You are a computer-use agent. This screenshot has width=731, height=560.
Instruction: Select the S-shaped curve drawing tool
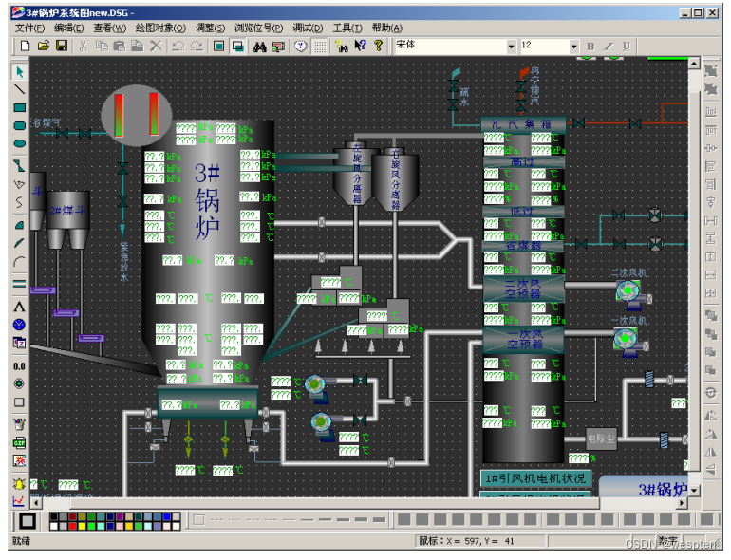click(x=19, y=202)
